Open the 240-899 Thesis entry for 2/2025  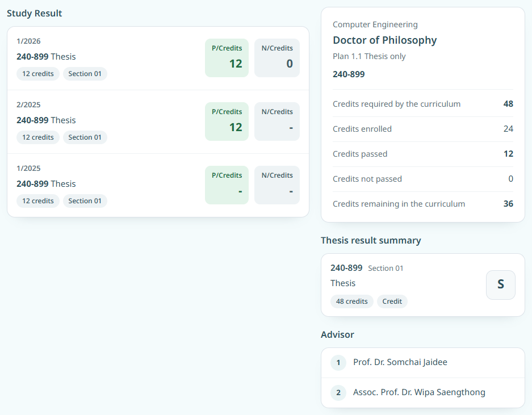point(46,120)
